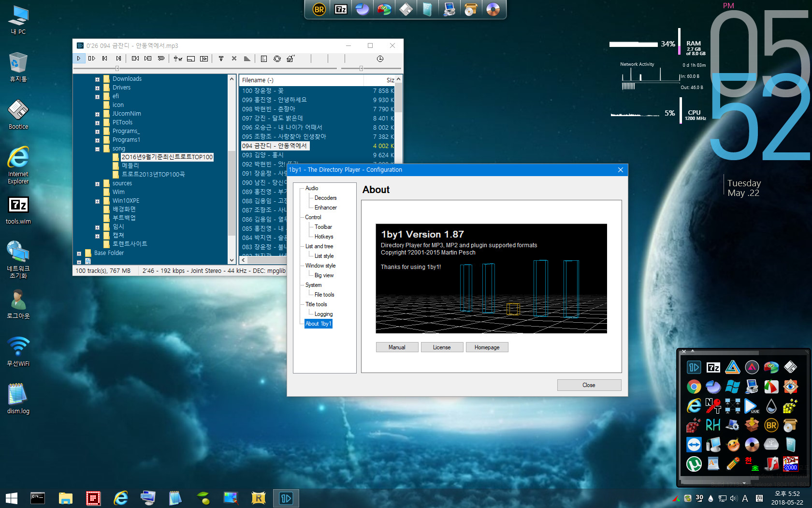The height and width of the screenshot is (508, 812).
Task: Click the Manual button
Action: point(397,347)
